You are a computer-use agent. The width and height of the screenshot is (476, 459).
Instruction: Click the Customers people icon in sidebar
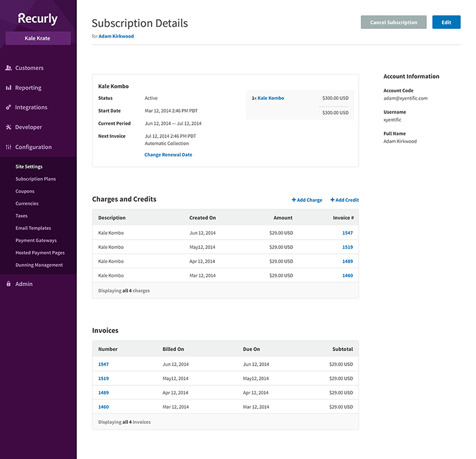pos(8,68)
